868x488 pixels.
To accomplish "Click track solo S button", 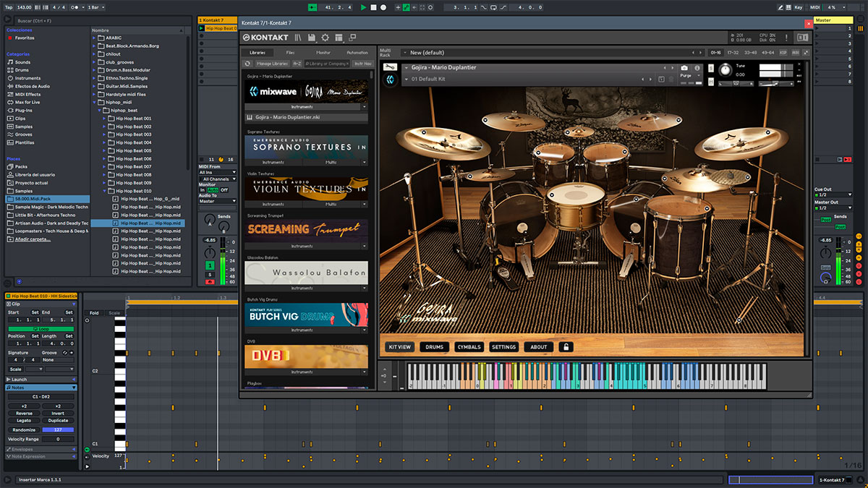I will click(210, 274).
